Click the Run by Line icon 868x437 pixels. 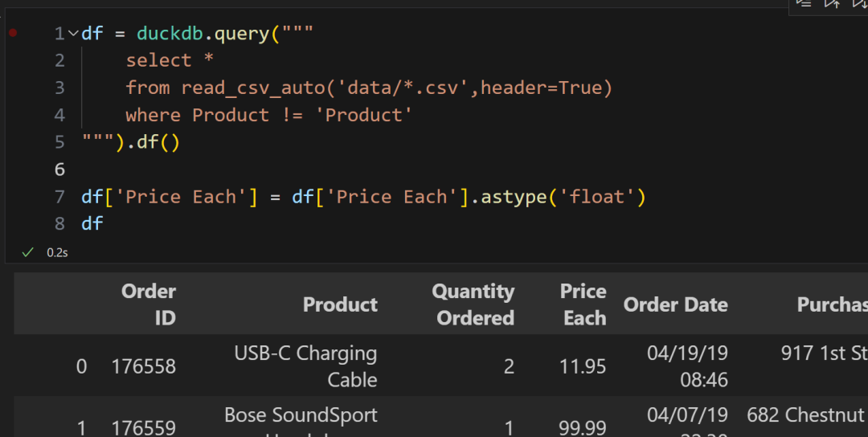click(804, 3)
